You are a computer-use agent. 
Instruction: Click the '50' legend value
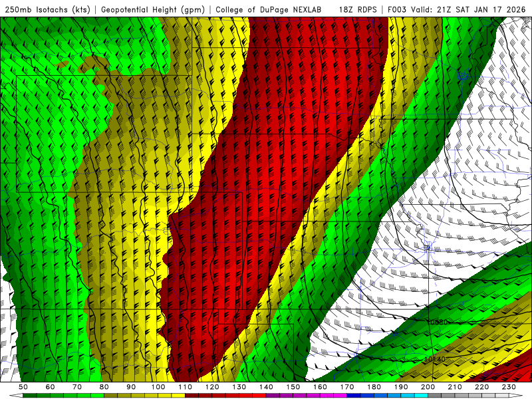[x=23, y=387]
